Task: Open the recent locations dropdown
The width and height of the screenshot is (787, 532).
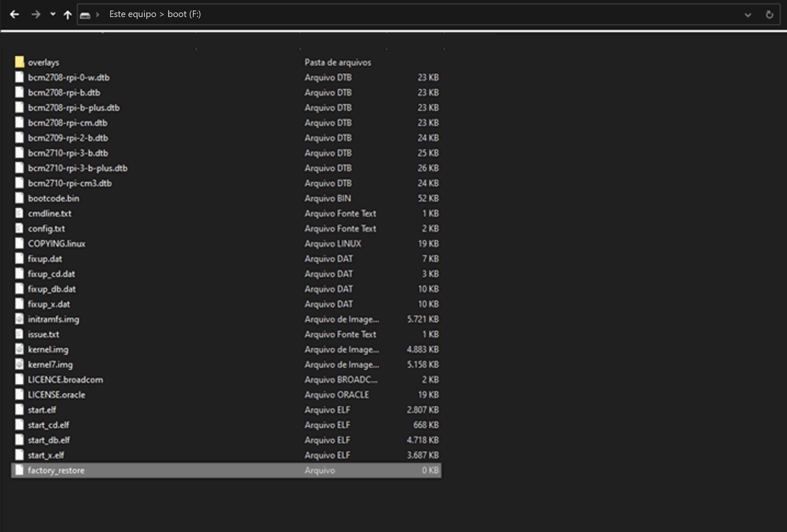Action: (x=52, y=14)
